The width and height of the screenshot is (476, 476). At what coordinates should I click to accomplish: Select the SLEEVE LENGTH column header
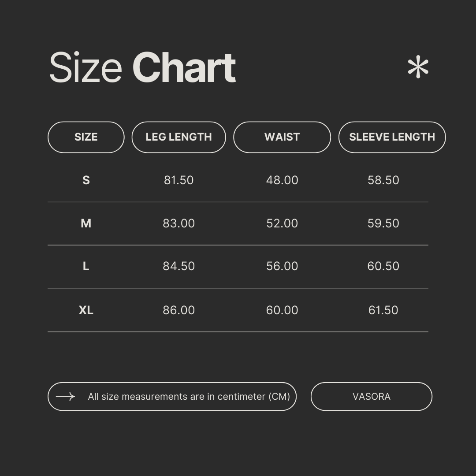click(x=392, y=137)
